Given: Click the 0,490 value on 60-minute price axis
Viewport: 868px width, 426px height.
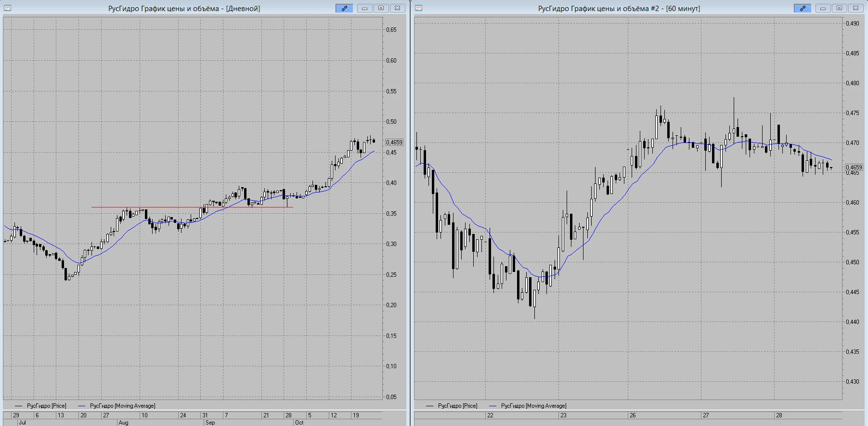Looking at the screenshot, I should 853,24.
